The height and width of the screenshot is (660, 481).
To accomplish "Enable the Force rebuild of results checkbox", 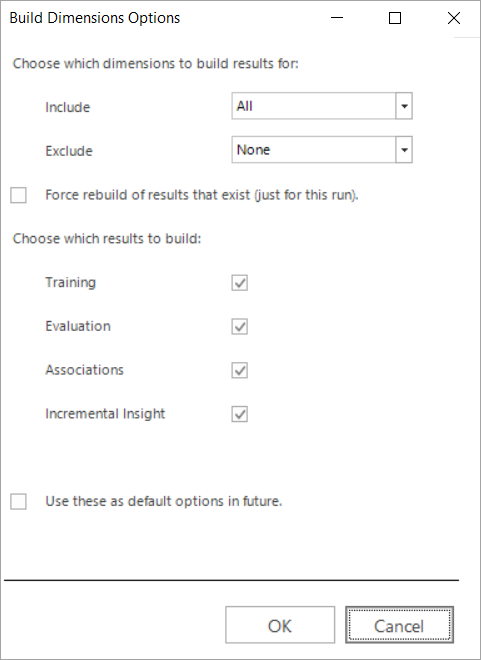I will click(x=19, y=195).
